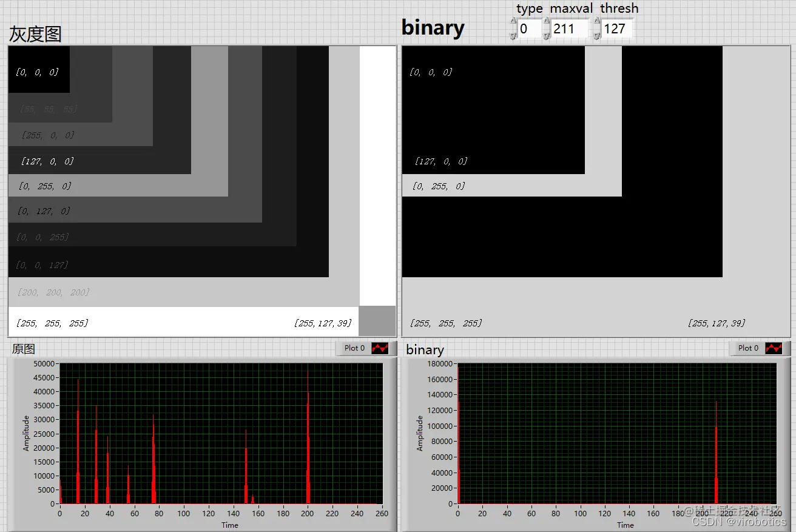Click the large bold binary heading
The width and height of the screenshot is (796, 532).
[x=433, y=28]
